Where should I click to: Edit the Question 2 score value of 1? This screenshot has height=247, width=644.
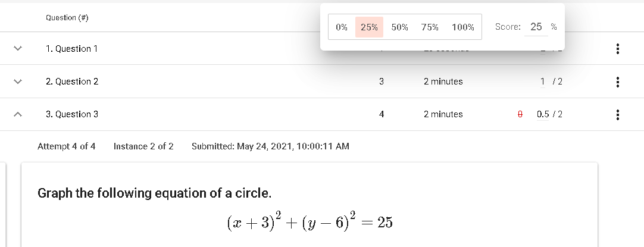pos(542,82)
